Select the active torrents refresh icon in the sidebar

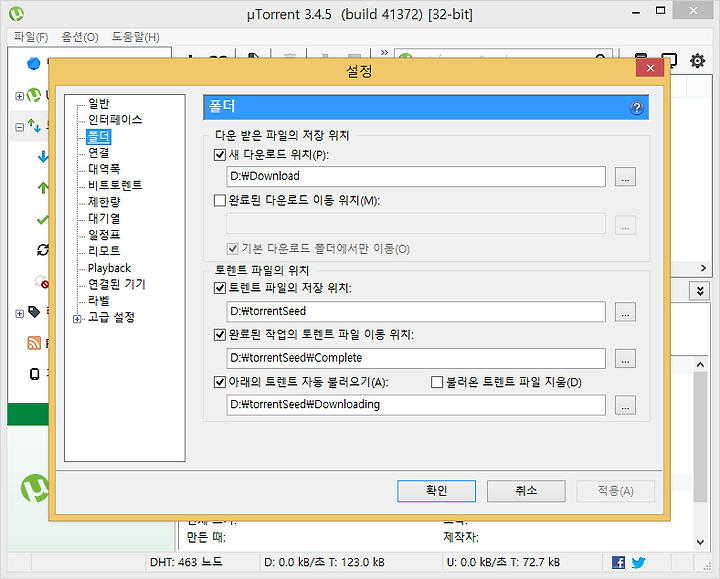point(43,250)
